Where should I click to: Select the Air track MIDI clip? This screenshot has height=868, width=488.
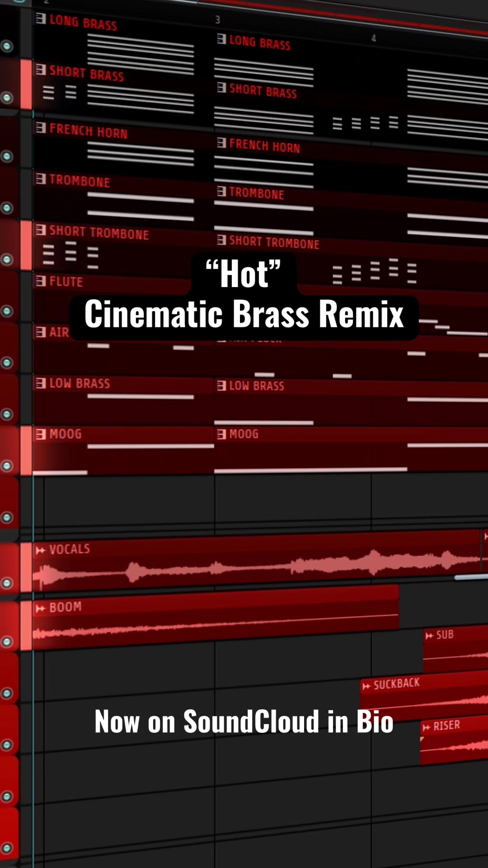pyautogui.click(x=123, y=348)
